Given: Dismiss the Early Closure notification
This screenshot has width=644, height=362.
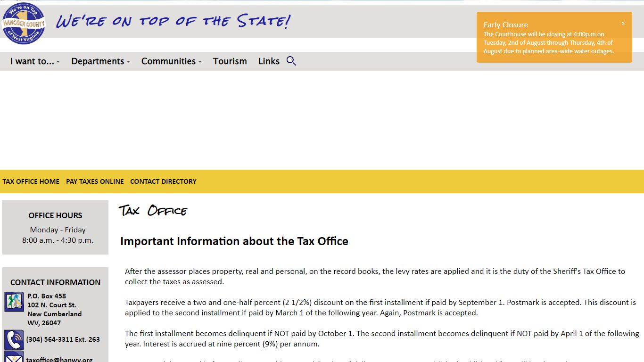Looking at the screenshot, I should click(623, 24).
